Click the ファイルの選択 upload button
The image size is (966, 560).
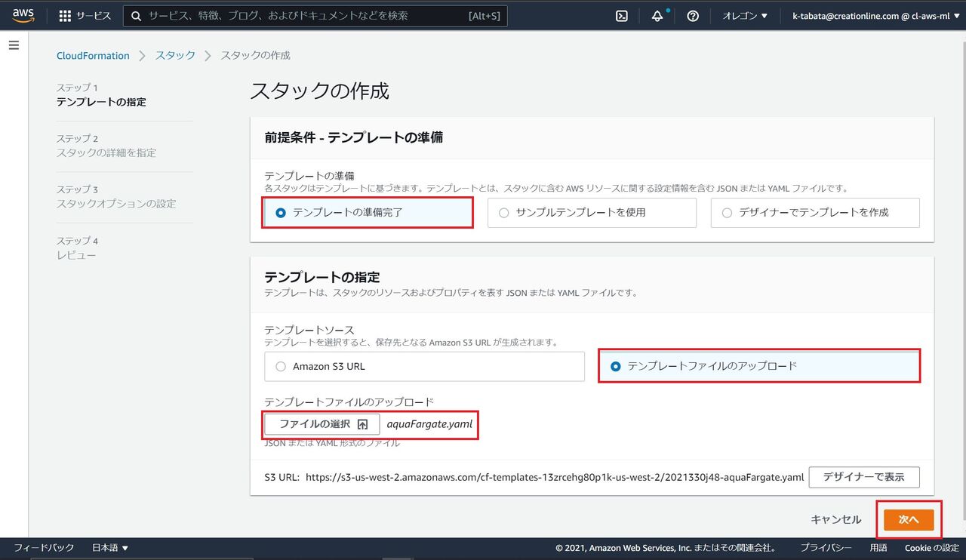pos(322,424)
